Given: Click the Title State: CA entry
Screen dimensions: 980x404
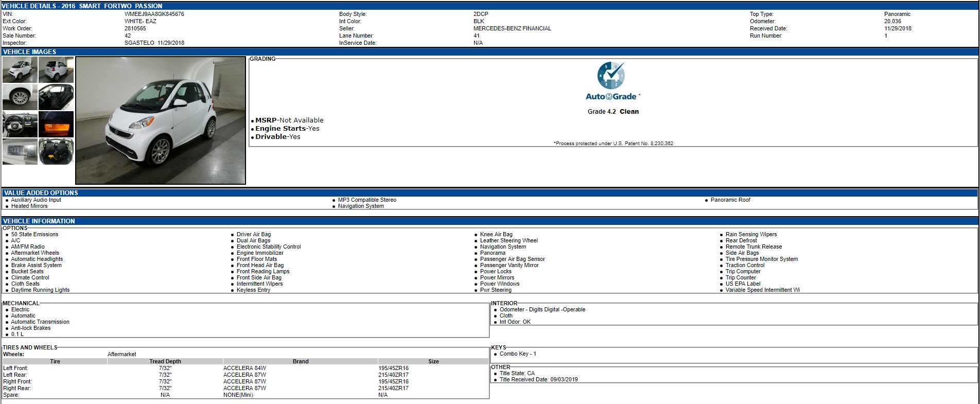Looking at the screenshot, I should click(517, 373).
